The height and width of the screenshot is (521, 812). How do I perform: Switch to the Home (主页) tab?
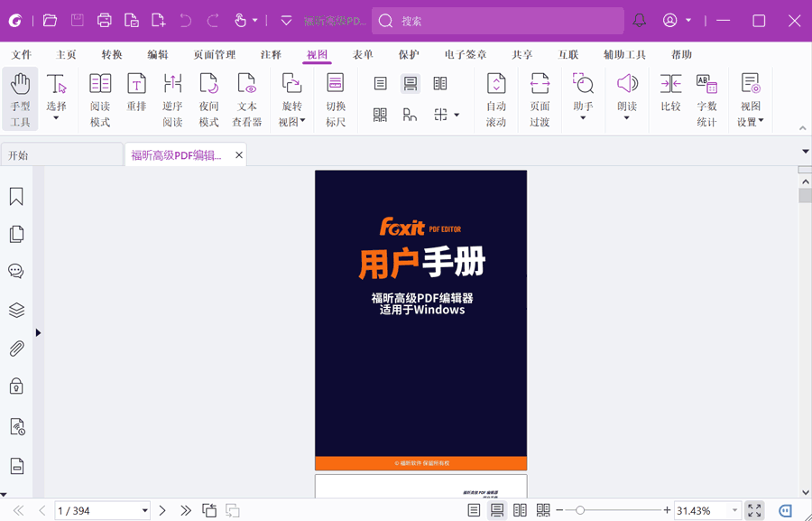(66, 54)
